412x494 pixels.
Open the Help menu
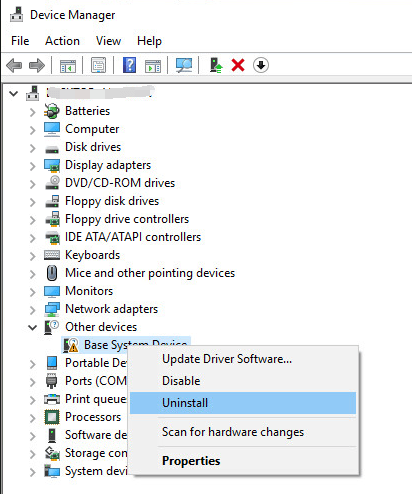click(x=149, y=41)
